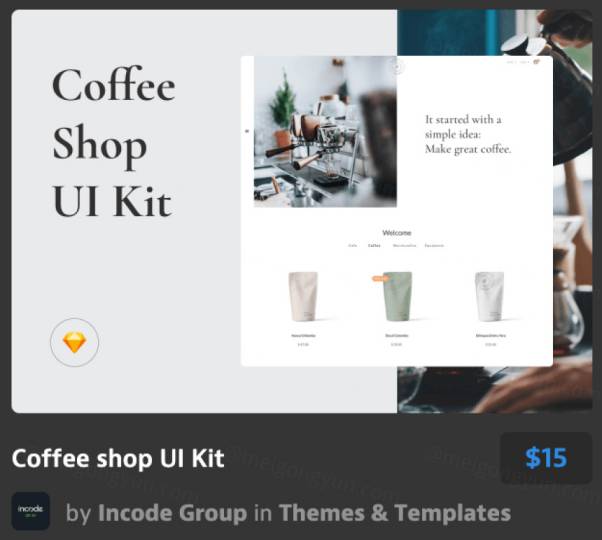
Task: Click the espresso machine photo in the mockup
Action: tap(325, 132)
